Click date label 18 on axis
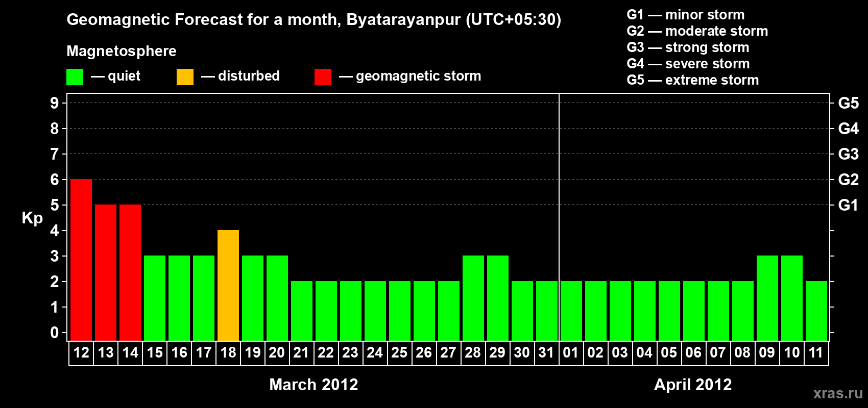Screen dimensions: 868x408 coord(228,352)
